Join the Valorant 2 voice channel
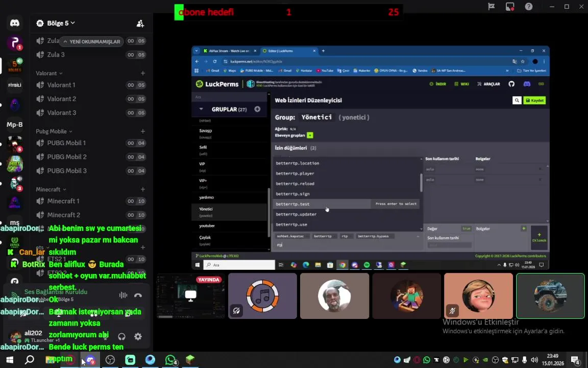 pos(91,99)
